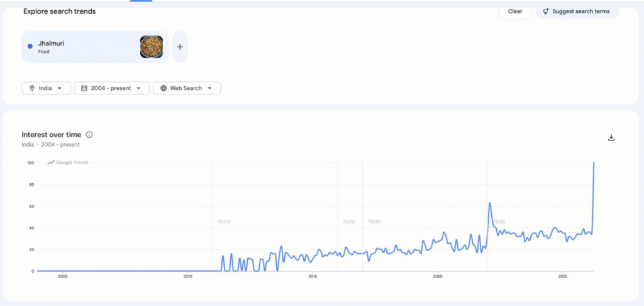Viewport: 644px width, 306px height.
Task: Expand the Web Search type dropdown arrow
Action: pos(210,88)
